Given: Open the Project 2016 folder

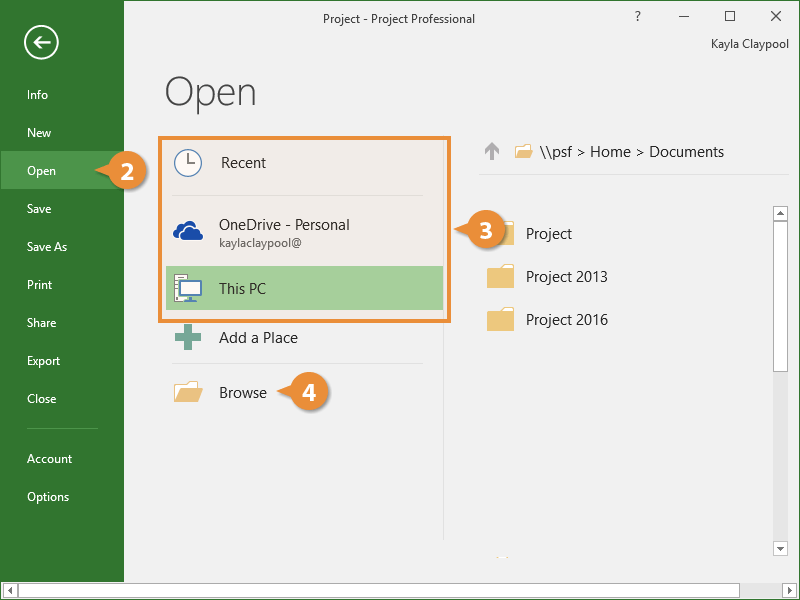Looking at the screenshot, I should 566,320.
